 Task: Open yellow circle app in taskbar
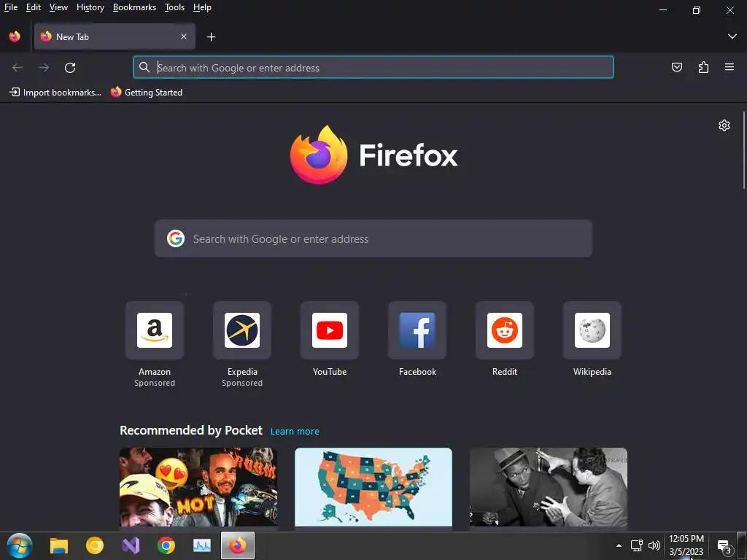(x=94, y=545)
